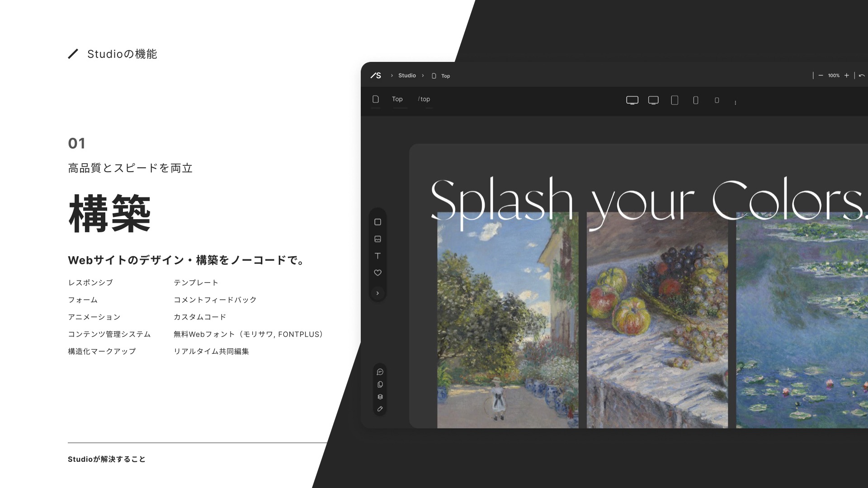The height and width of the screenshot is (488, 868).
Task: Open the layers panel icon at bottom left
Action: (380, 397)
